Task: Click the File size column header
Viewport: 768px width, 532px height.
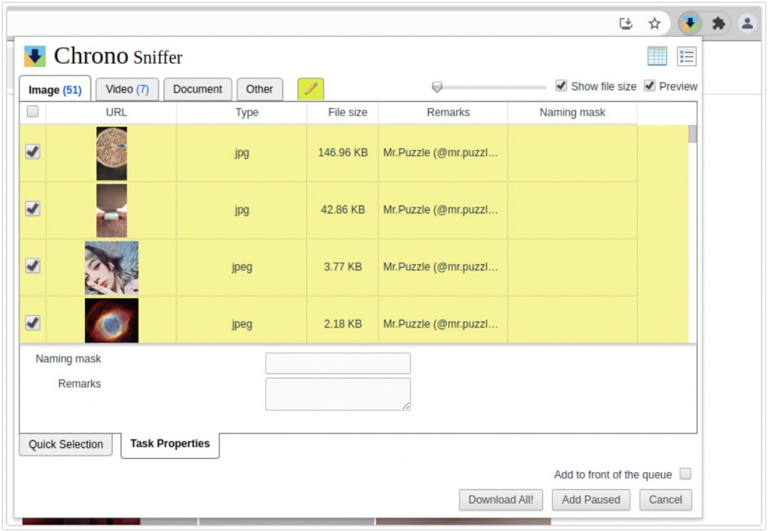Action: click(343, 112)
